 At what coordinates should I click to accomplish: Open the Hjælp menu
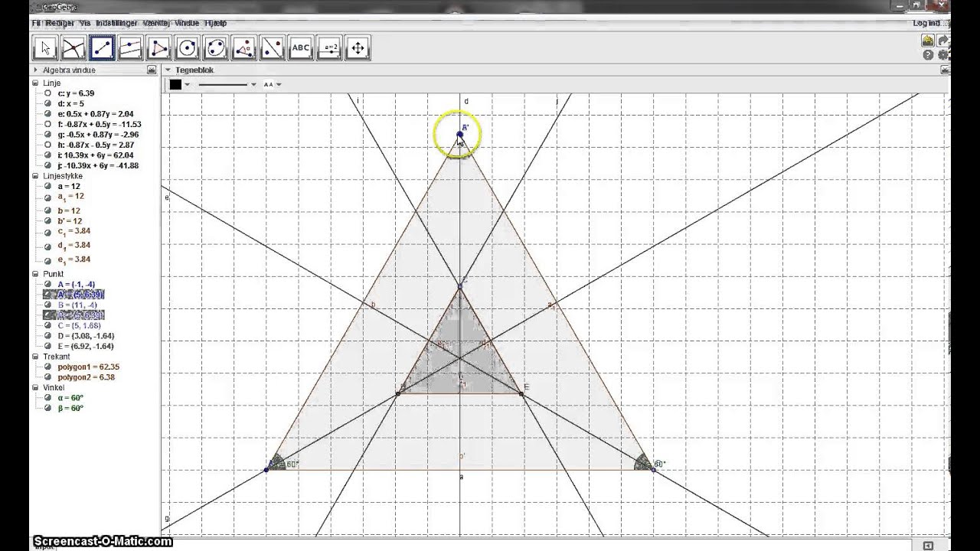click(215, 24)
